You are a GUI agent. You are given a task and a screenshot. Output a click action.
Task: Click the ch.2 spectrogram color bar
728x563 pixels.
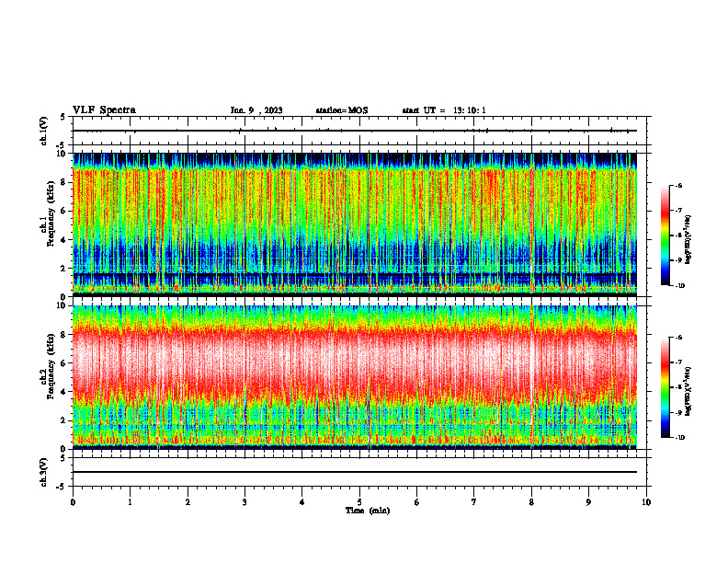coord(665,387)
